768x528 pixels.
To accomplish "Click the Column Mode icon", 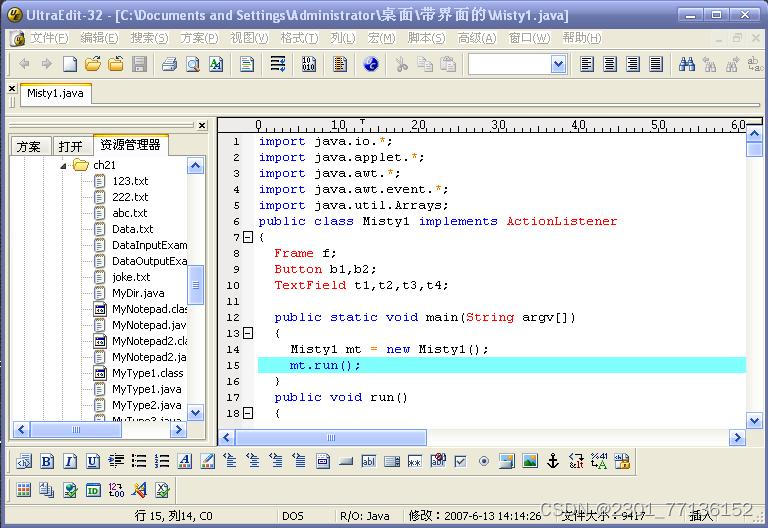I will (339, 64).
